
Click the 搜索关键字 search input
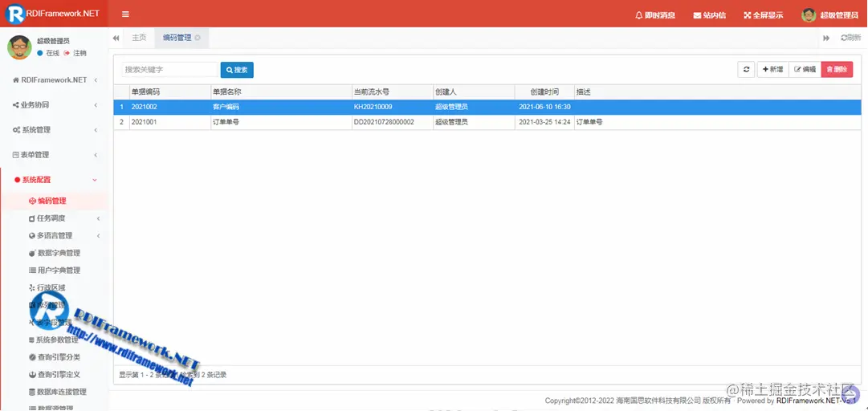click(x=169, y=70)
